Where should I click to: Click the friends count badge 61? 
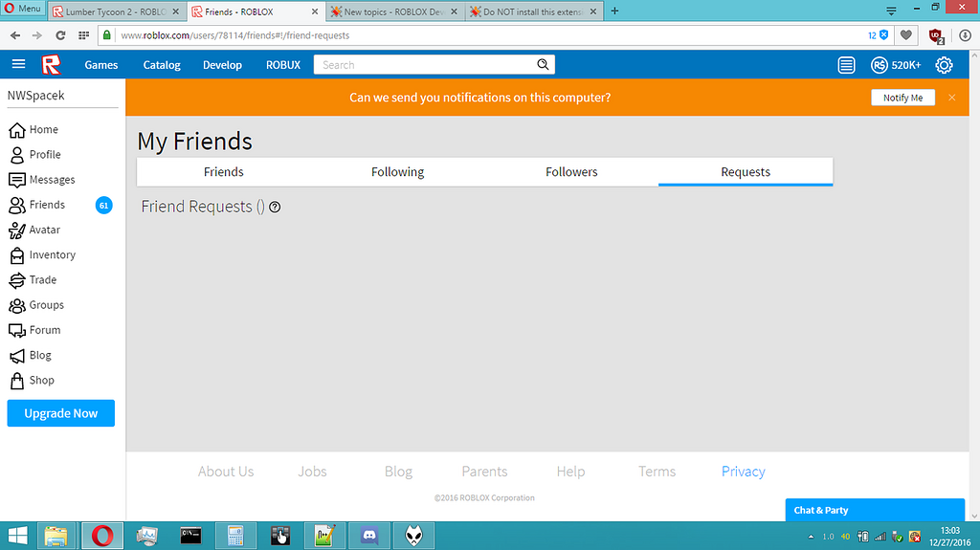(x=103, y=205)
